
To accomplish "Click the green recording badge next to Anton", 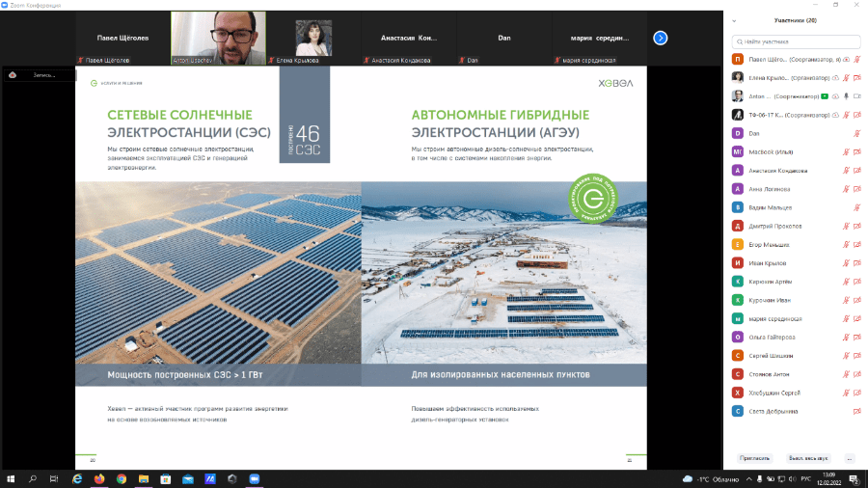I will pyautogui.click(x=825, y=96).
